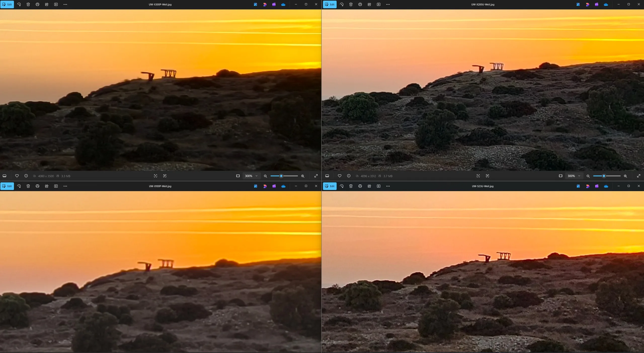Click Edit in the UW-S23U-Weit.jpg window
Screen dimensions: 644x353
pyautogui.click(x=330, y=186)
